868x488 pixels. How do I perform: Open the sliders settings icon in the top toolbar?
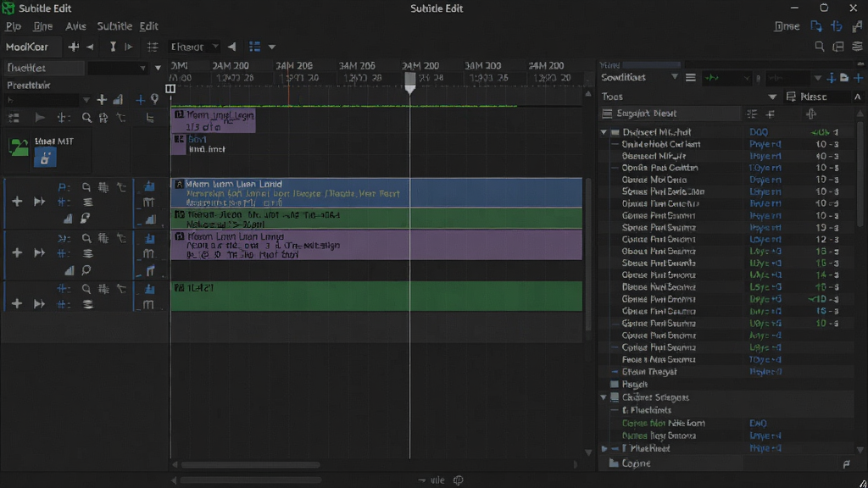click(153, 47)
